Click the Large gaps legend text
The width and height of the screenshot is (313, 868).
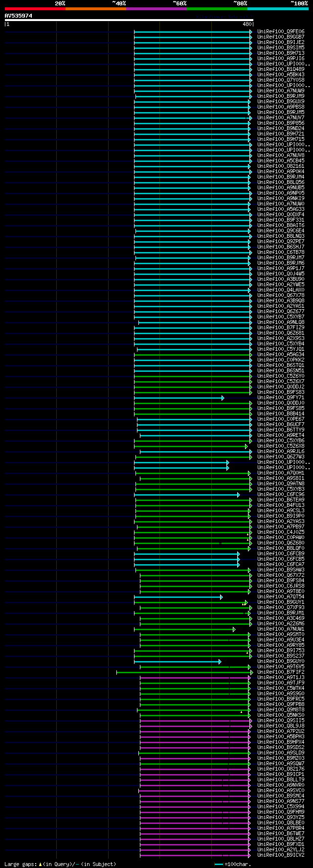tap(60, 864)
